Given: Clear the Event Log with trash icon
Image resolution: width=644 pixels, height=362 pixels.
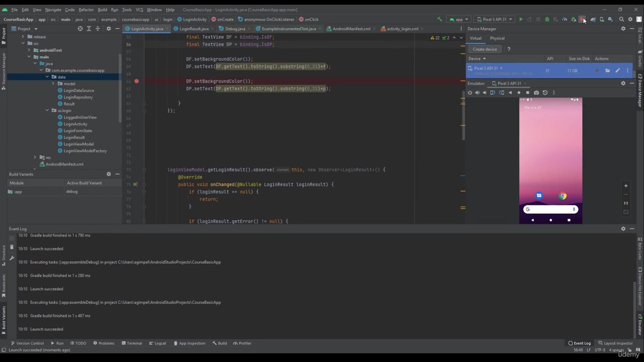Looking at the screenshot, I should [12, 247].
